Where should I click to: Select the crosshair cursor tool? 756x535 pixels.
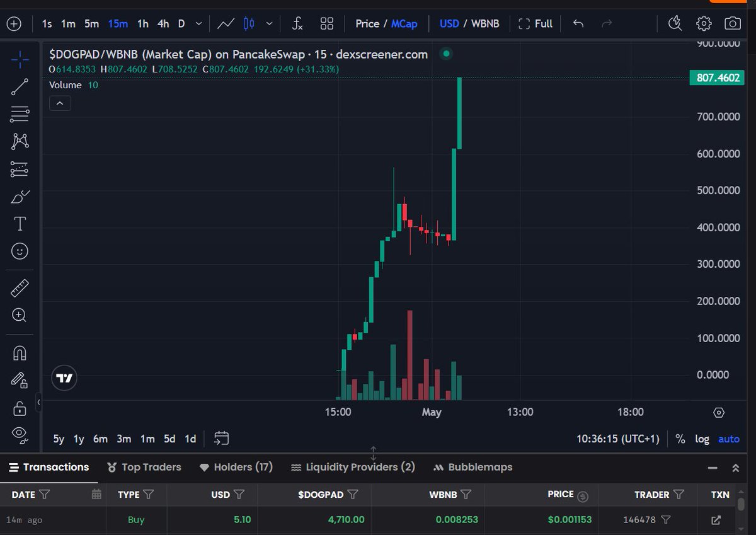[x=20, y=60]
